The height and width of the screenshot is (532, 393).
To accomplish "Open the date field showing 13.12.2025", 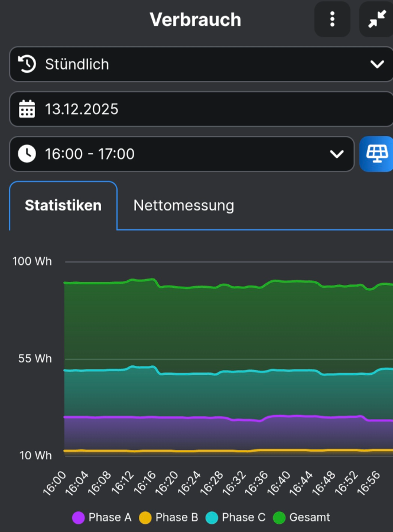I will (x=201, y=109).
